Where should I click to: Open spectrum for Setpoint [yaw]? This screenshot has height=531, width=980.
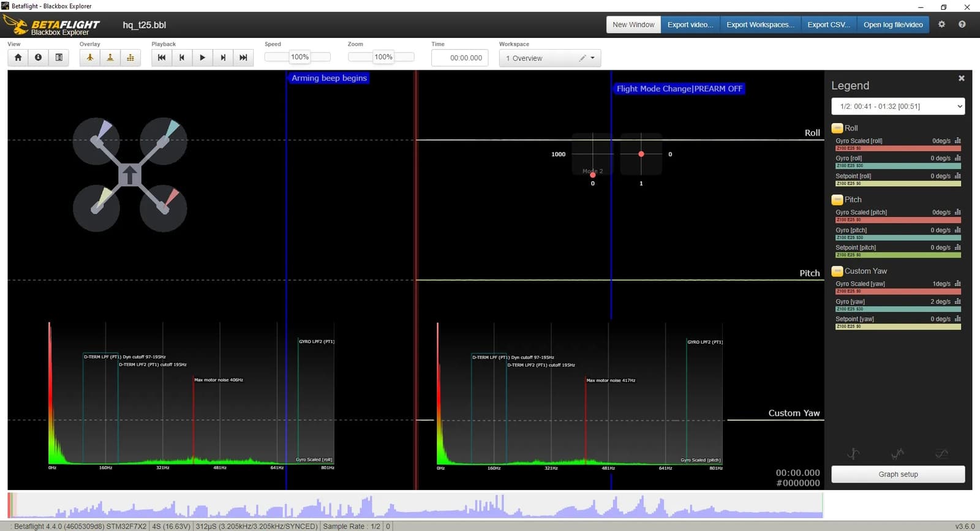[958, 318]
